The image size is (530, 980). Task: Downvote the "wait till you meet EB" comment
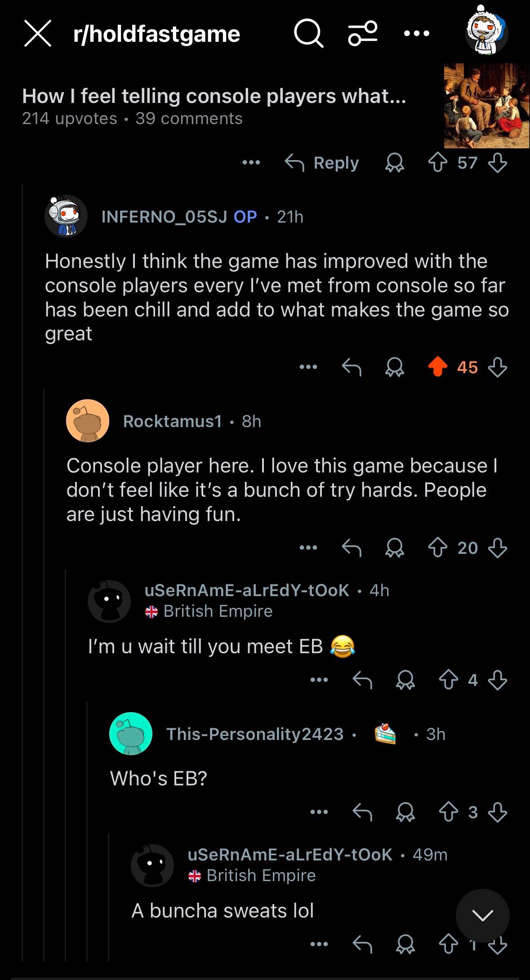(x=498, y=680)
